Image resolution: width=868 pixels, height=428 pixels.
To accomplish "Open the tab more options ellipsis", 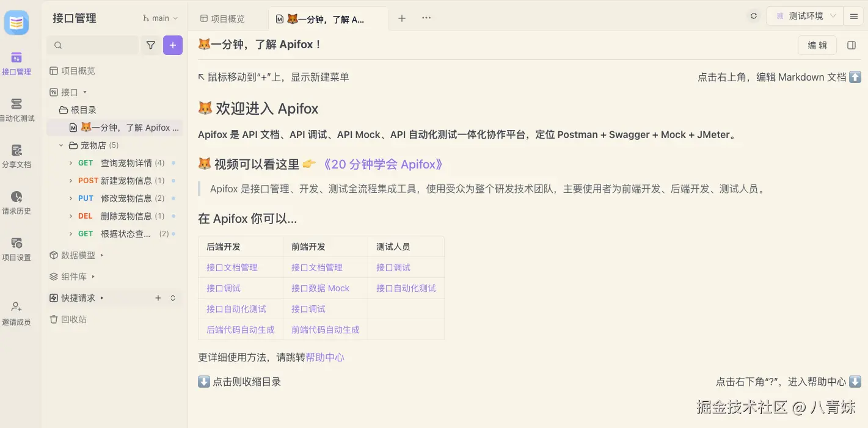I will (x=426, y=18).
